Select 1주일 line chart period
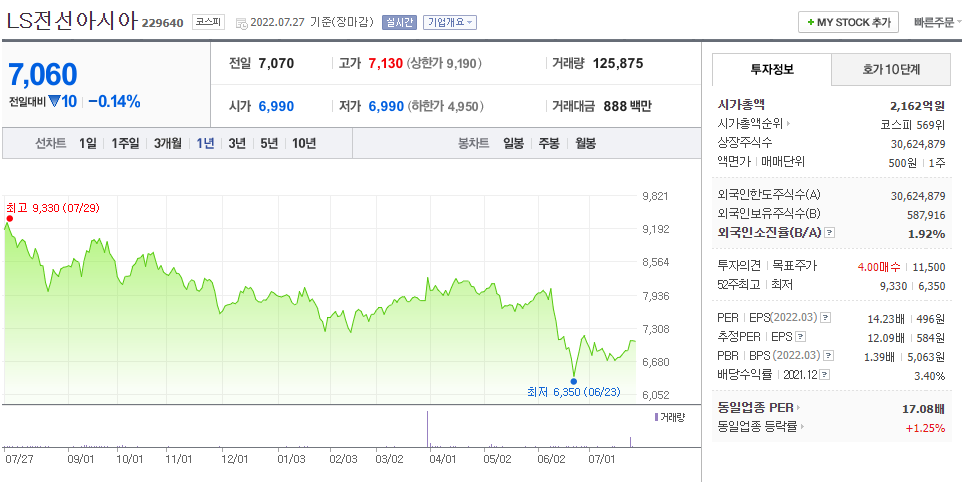966x482 pixels. [x=125, y=144]
